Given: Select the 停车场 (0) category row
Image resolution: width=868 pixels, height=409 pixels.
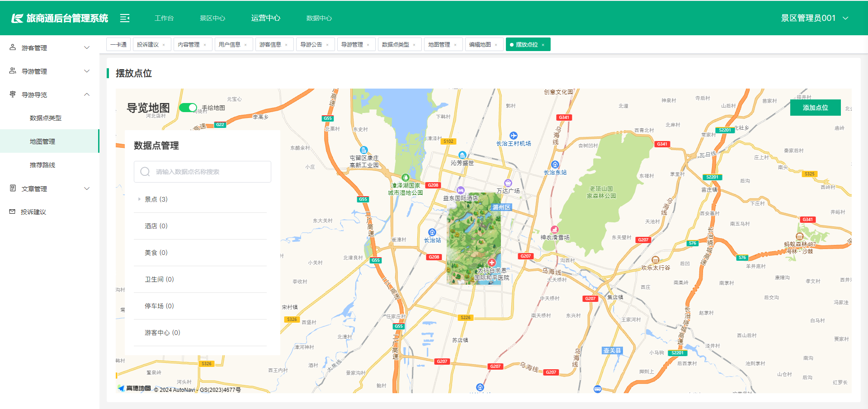Looking at the screenshot, I should tap(200, 306).
